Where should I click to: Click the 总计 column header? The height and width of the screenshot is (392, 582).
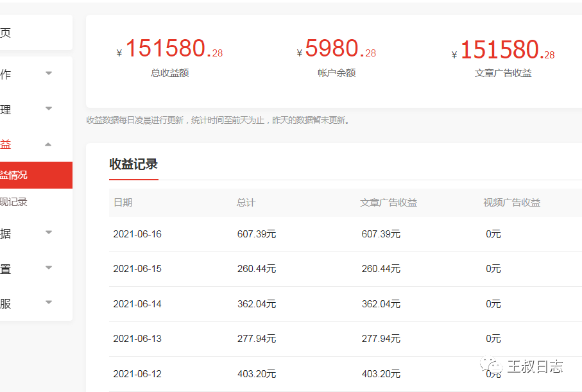coord(246,203)
